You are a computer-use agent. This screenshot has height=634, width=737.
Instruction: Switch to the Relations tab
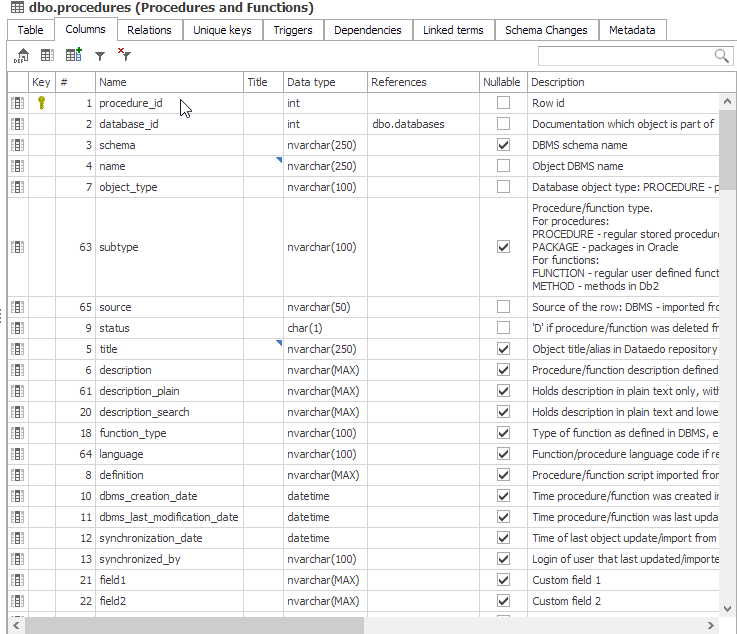[x=149, y=30]
